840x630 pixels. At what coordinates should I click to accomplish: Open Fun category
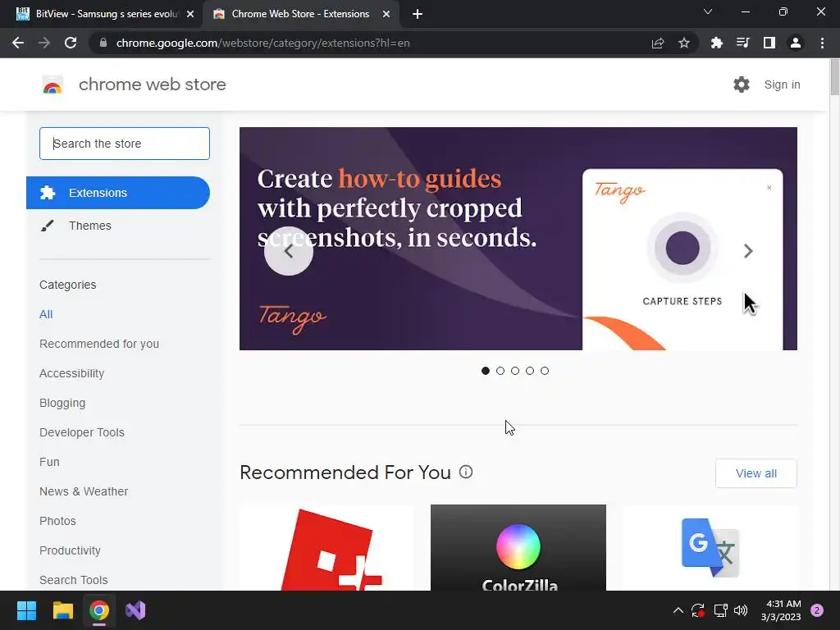point(49,462)
